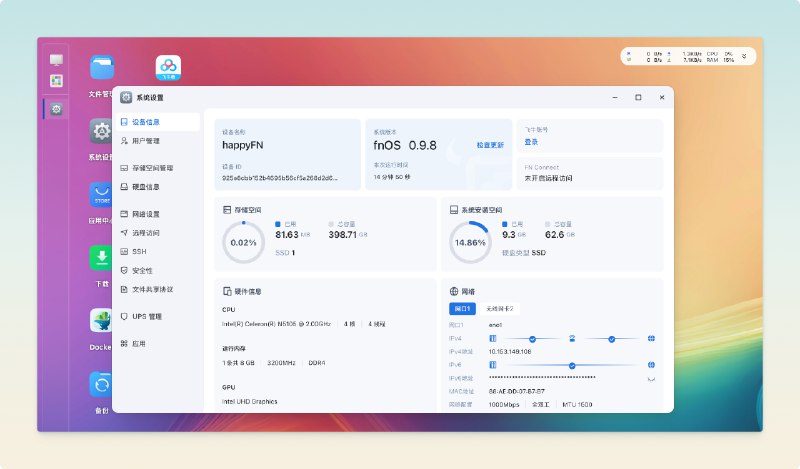The width and height of the screenshot is (800, 469).
Task: Open 文件共享协议 settings
Action: coord(151,289)
